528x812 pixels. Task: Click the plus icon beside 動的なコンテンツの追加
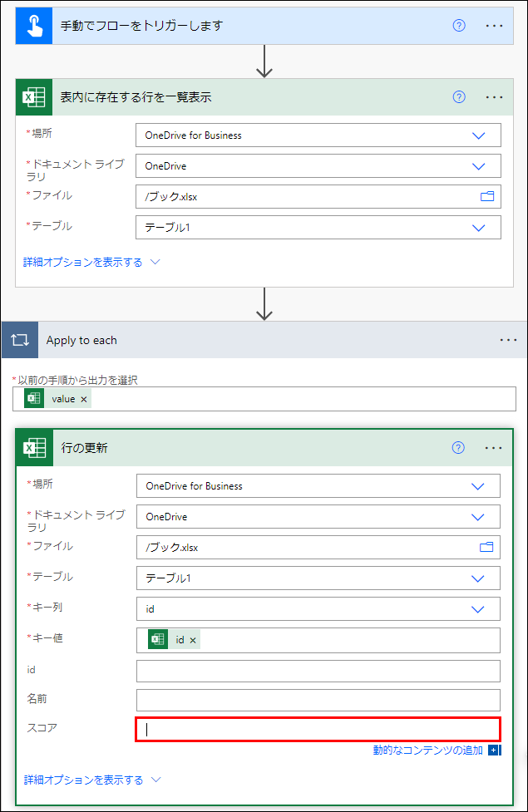click(494, 750)
